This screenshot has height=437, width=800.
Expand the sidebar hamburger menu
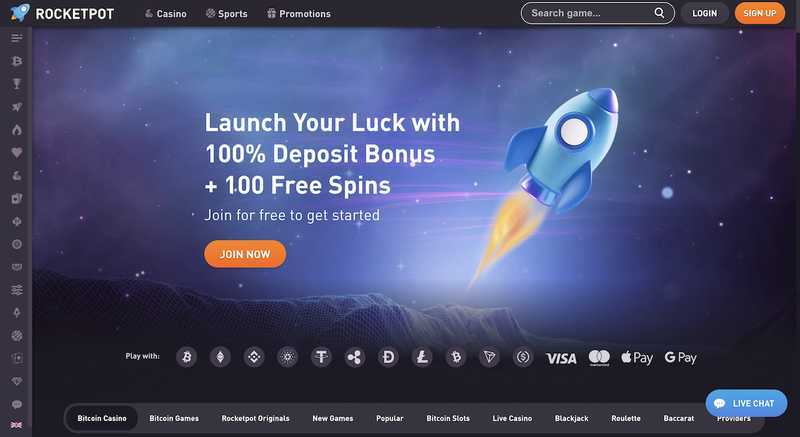[17, 38]
